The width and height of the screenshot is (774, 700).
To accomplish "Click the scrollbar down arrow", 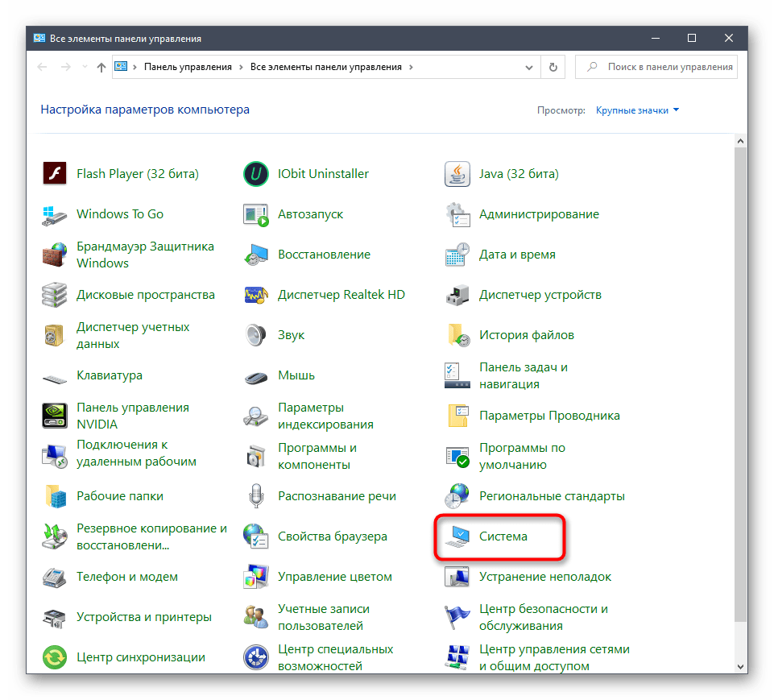I will 741,665.
